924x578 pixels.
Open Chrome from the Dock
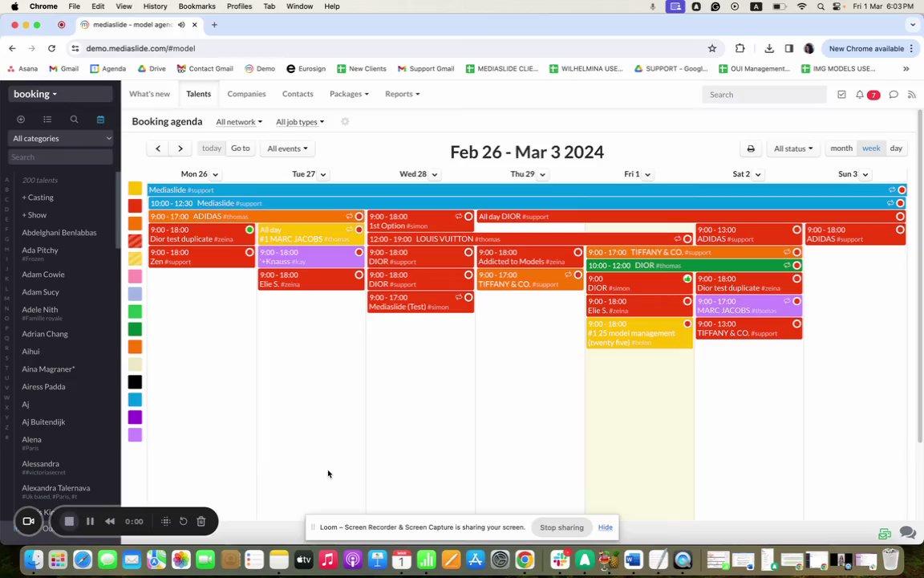(524, 559)
